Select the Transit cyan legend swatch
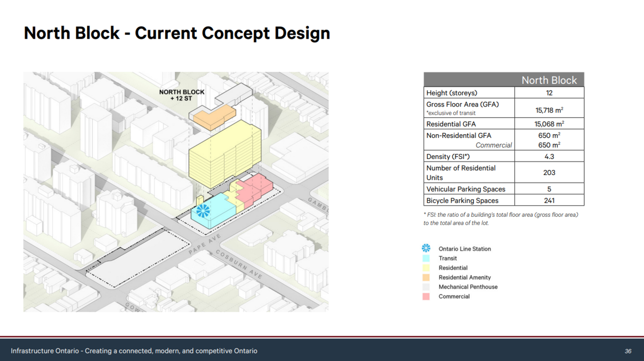Viewport: 644px width, 361px height. click(x=426, y=258)
